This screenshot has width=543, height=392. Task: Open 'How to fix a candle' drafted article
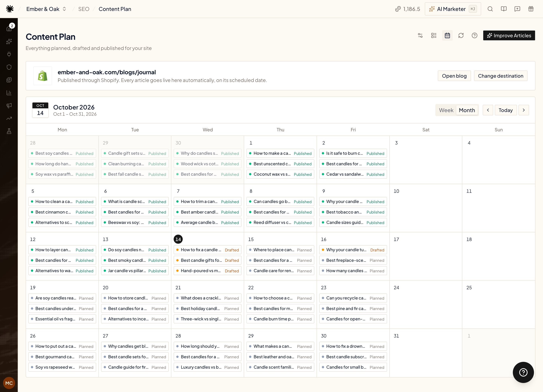[x=207, y=250]
